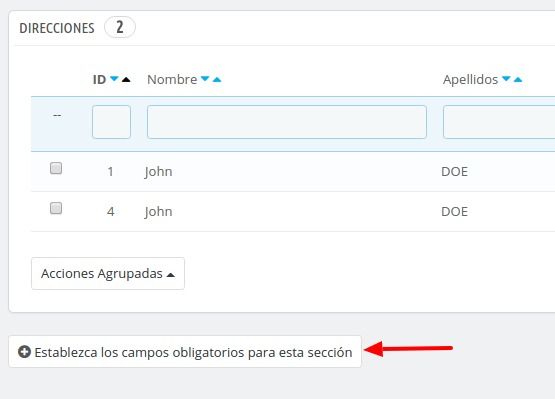Sort Apellidos column descending arrow
Viewport: 555px width, 399px height.
(x=506, y=79)
